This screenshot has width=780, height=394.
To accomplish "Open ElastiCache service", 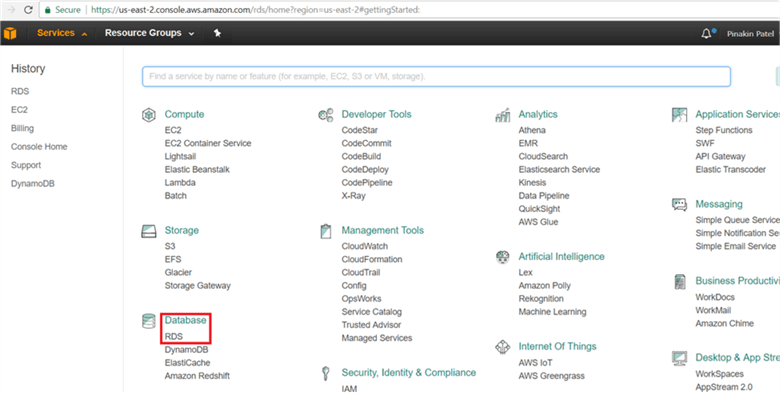I will (188, 363).
